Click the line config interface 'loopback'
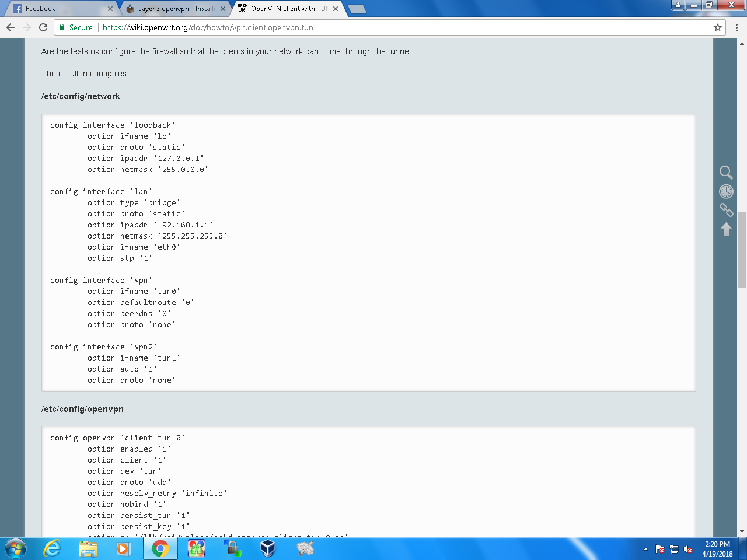Viewport: 747px width, 560px height. pos(113,125)
